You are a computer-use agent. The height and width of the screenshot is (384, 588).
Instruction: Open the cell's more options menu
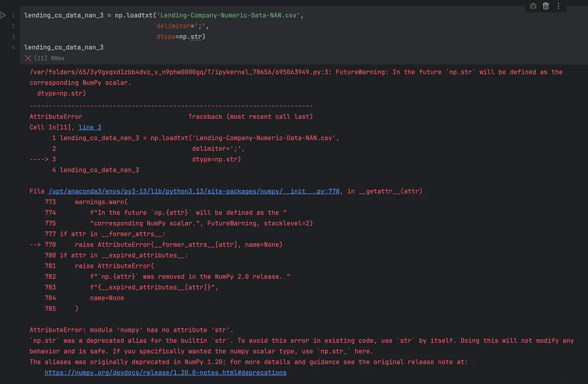pos(558,6)
